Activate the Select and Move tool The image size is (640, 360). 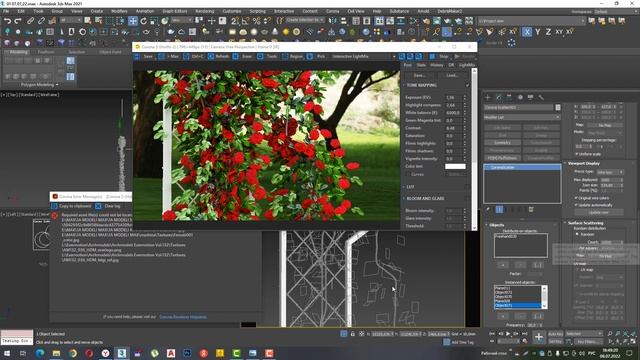[133, 21]
